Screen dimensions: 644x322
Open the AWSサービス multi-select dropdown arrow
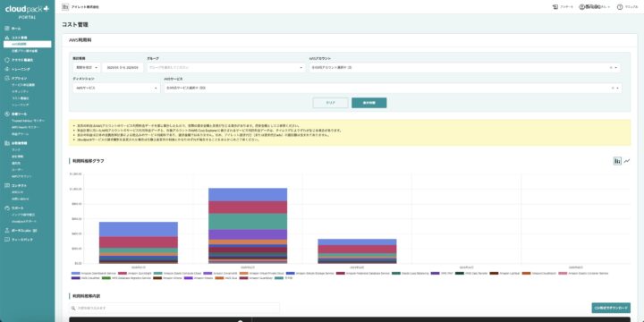click(616, 88)
